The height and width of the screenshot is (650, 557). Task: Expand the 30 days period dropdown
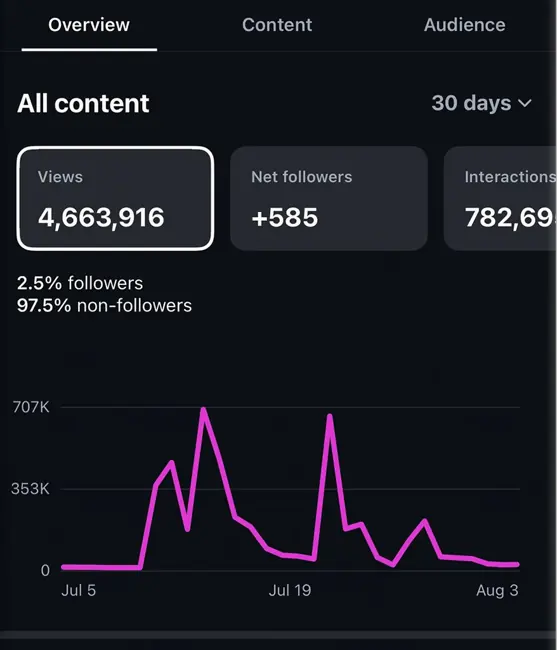click(x=482, y=103)
